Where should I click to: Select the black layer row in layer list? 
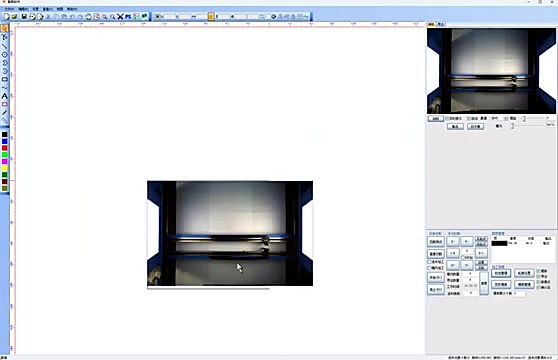point(522,243)
